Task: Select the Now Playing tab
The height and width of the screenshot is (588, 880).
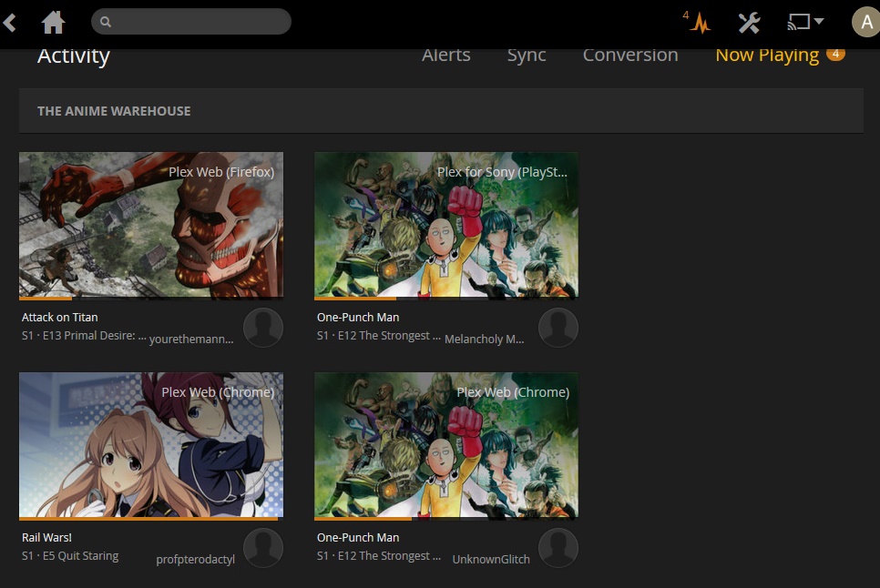Action: tap(767, 56)
